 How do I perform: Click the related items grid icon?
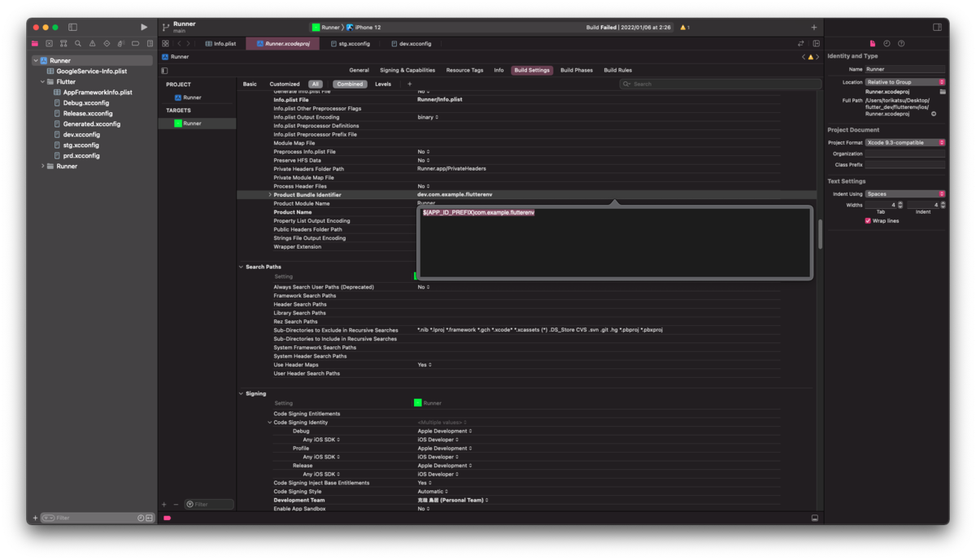pyautogui.click(x=165, y=43)
